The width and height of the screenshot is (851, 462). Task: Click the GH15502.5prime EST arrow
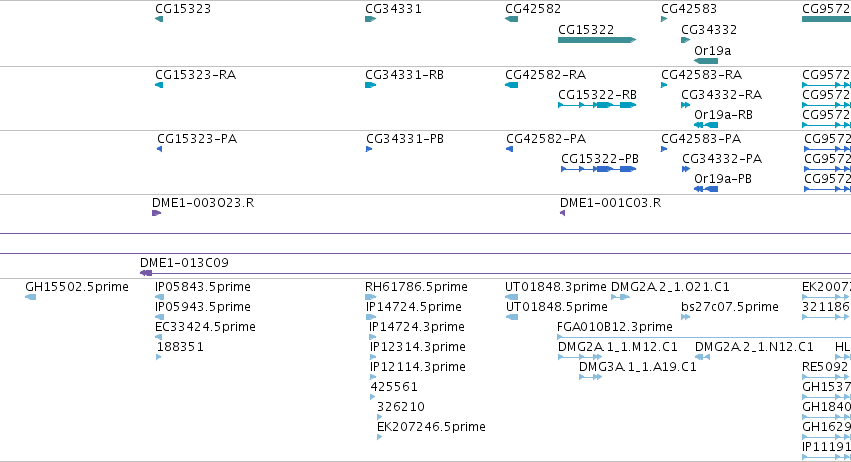click(x=31, y=297)
